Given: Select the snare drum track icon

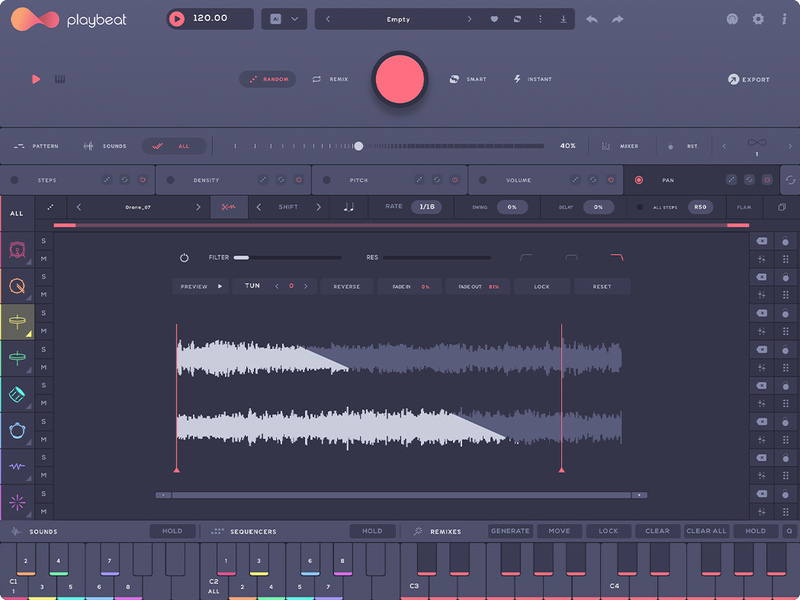Looking at the screenshot, I should (17, 286).
